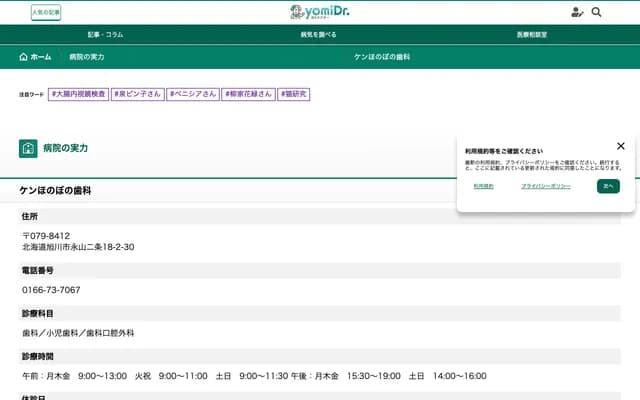The width and height of the screenshot is (640, 400).
Task: Open the #柳家花緑さん keyword tag
Action: (248, 94)
